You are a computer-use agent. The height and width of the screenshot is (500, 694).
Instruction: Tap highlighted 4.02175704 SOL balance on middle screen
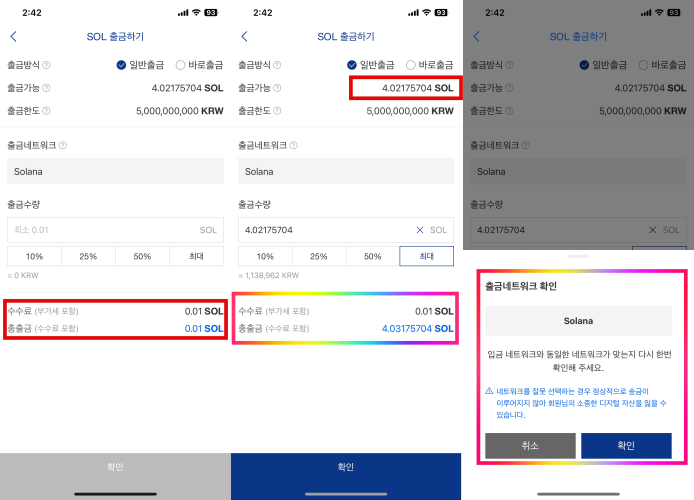pos(418,88)
